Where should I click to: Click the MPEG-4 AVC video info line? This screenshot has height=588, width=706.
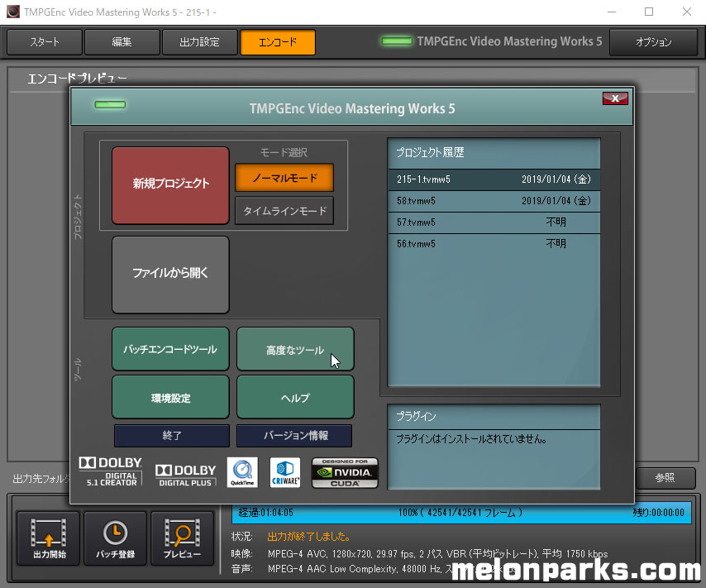point(437,554)
